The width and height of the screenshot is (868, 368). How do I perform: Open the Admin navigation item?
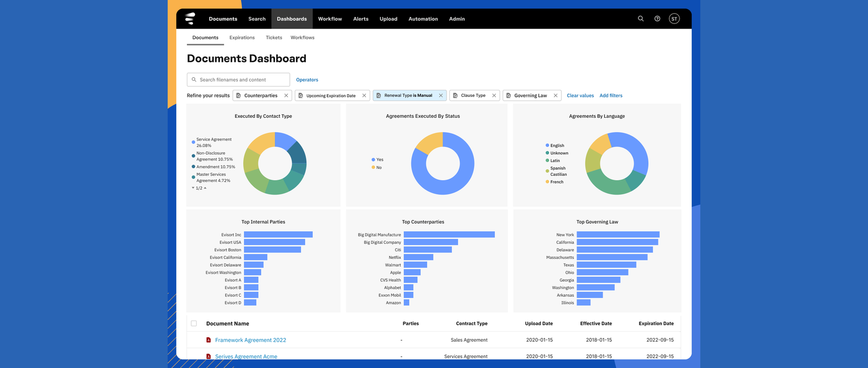(x=457, y=19)
